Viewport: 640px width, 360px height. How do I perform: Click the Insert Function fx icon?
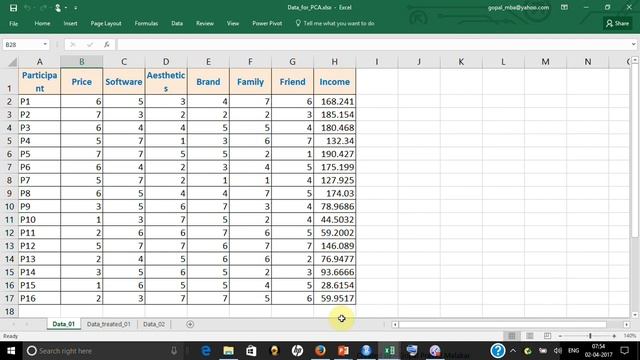click(107, 44)
